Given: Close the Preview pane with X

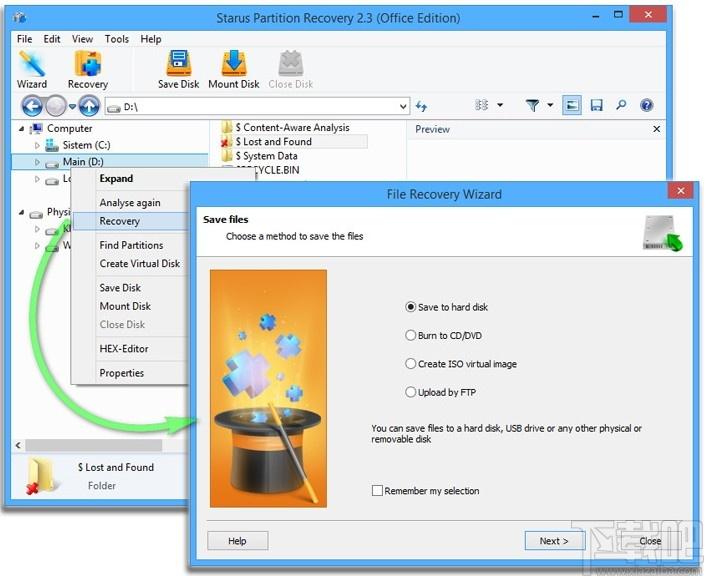Looking at the screenshot, I should coord(656,129).
